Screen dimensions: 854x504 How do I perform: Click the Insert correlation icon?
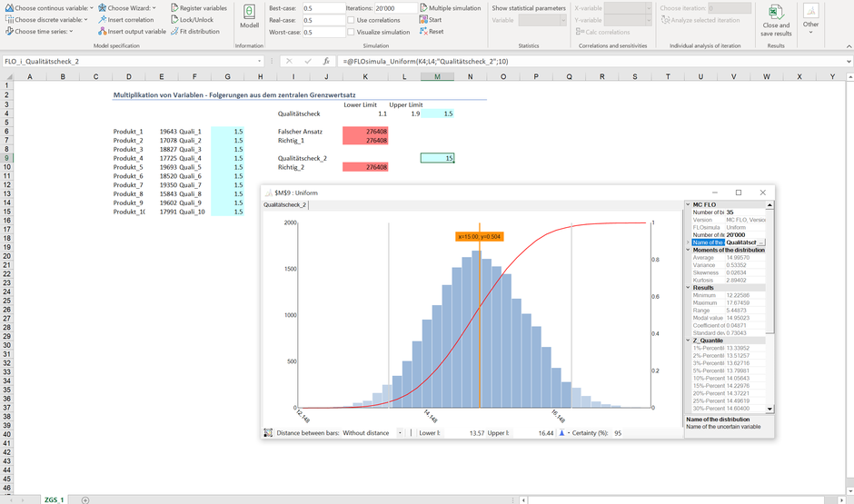[x=103, y=20]
